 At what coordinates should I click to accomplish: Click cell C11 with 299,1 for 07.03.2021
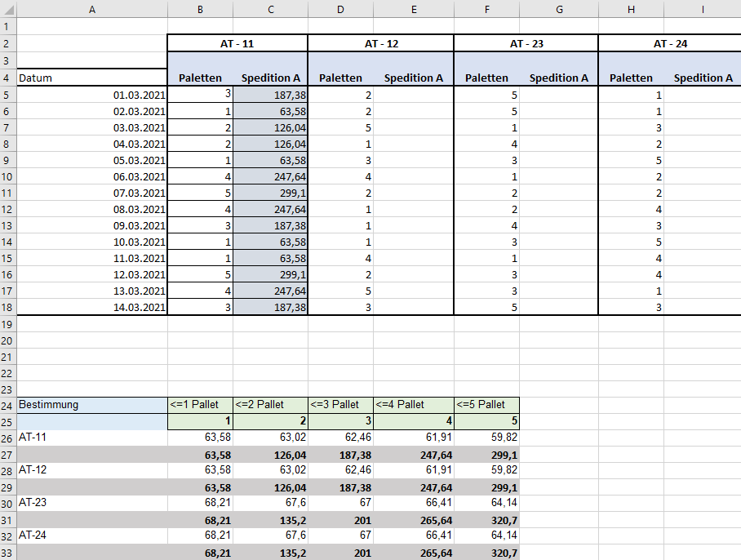point(270,193)
